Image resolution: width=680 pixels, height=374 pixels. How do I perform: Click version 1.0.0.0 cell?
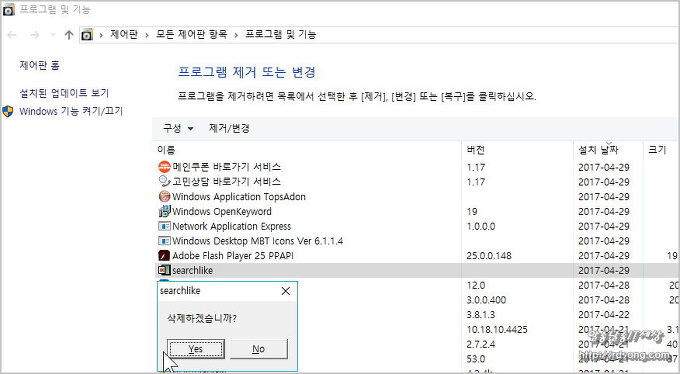481,226
